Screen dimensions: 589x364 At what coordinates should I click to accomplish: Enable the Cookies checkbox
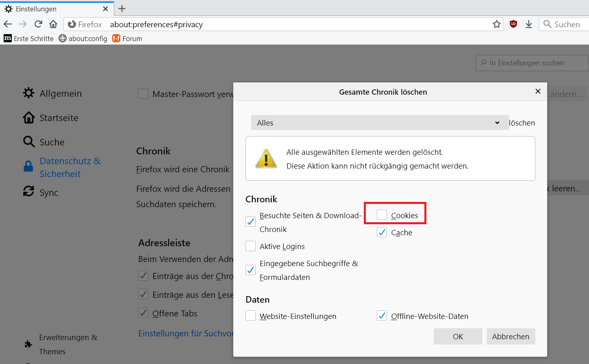pos(382,215)
